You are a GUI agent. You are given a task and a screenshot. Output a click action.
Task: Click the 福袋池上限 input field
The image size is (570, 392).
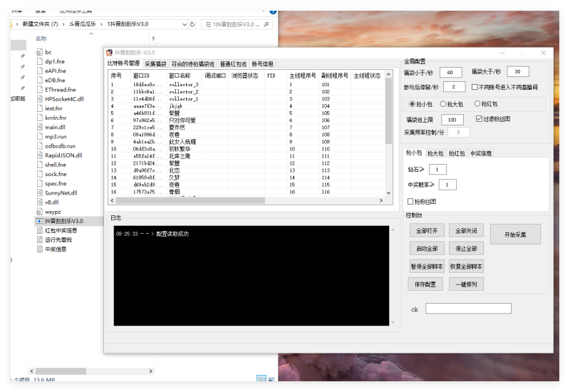452,120
